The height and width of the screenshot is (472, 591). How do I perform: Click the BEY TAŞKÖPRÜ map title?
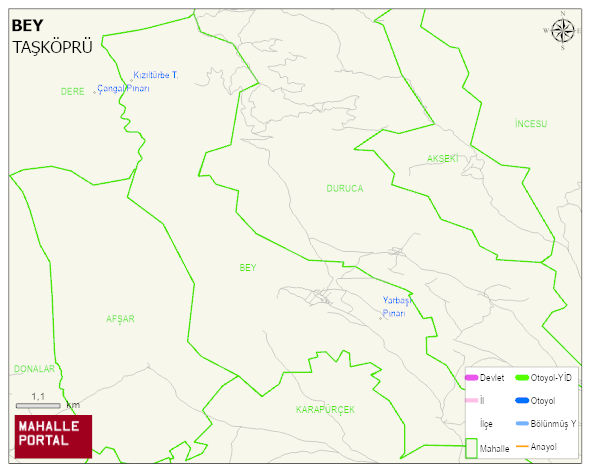pyautogui.click(x=52, y=37)
